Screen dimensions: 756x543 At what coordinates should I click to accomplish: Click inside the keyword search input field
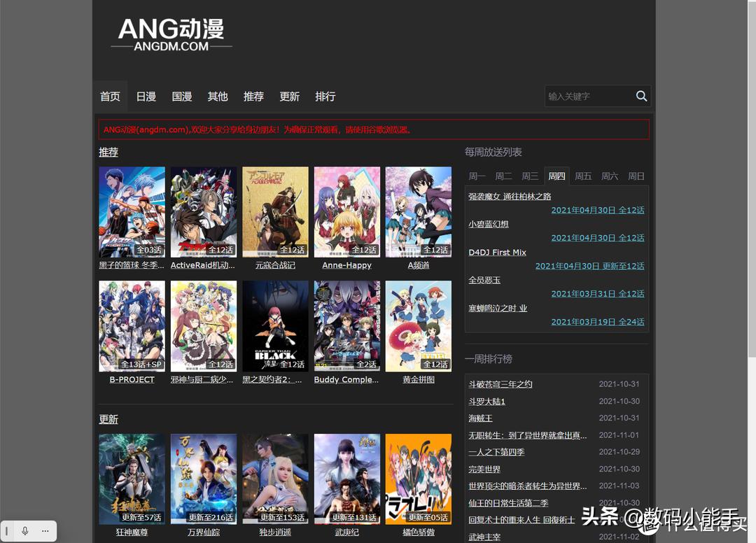point(588,96)
